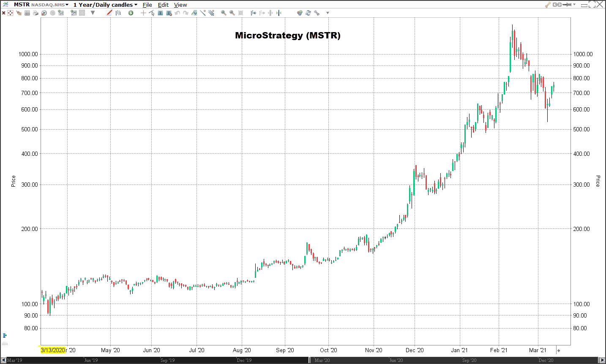Click the MicroStrategy (MSTR) chart title
Viewport: 606px width, 364px height.
[288, 35]
